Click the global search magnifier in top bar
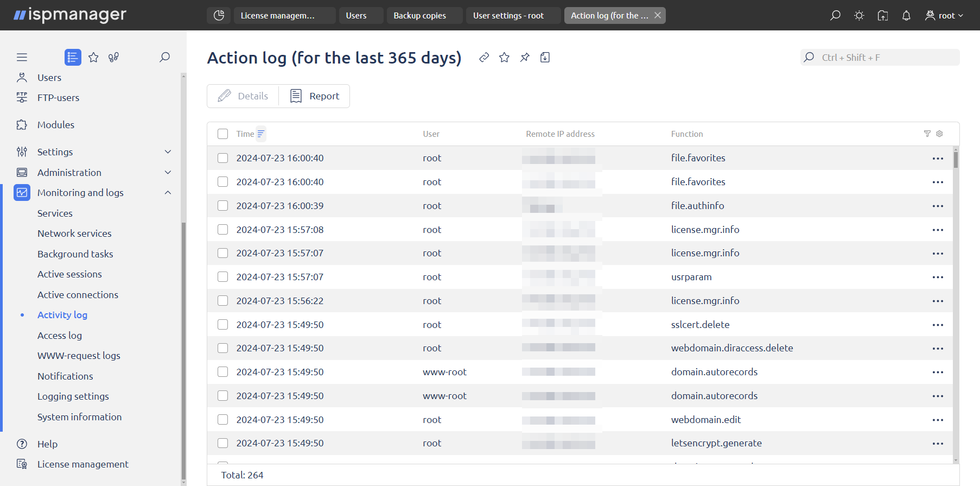 coord(835,16)
